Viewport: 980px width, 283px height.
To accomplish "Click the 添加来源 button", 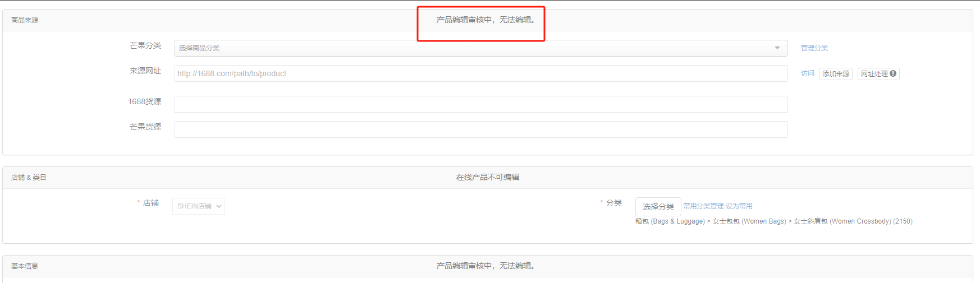I will pyautogui.click(x=835, y=74).
